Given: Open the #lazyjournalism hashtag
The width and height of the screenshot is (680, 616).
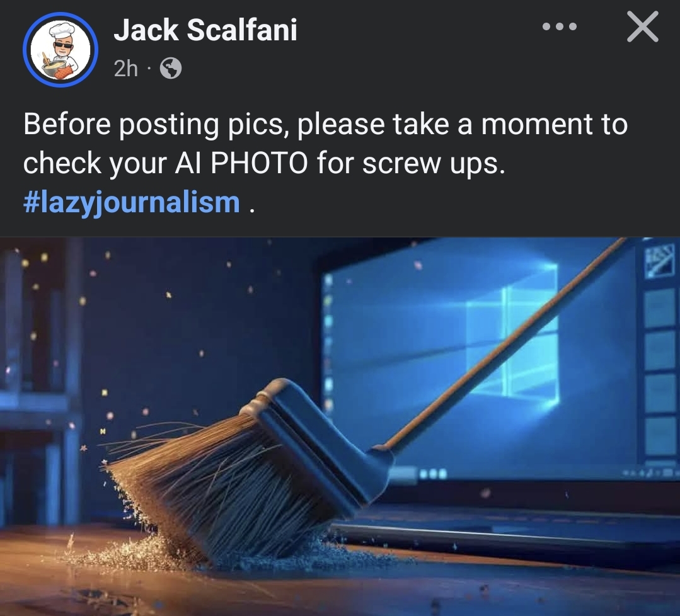Looking at the screenshot, I should pyautogui.click(x=132, y=202).
